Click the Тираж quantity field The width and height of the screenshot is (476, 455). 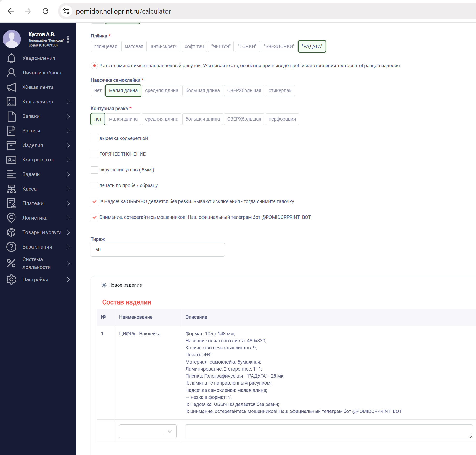pos(157,250)
